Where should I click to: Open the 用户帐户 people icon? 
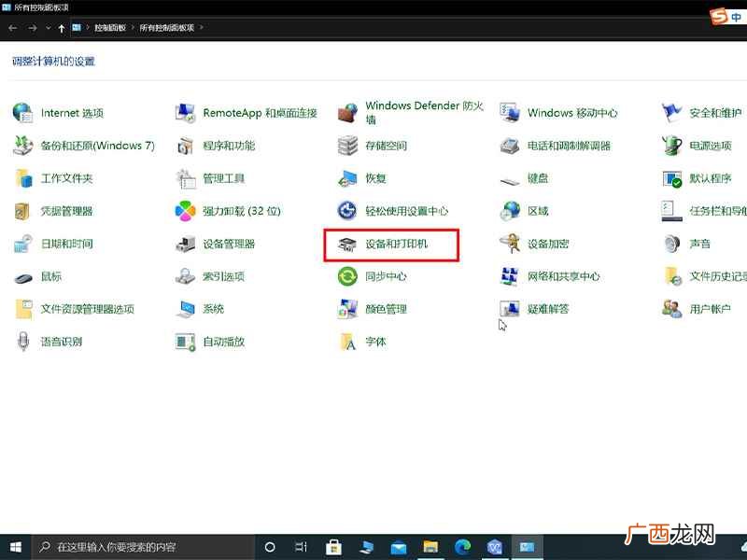pyautogui.click(x=671, y=309)
